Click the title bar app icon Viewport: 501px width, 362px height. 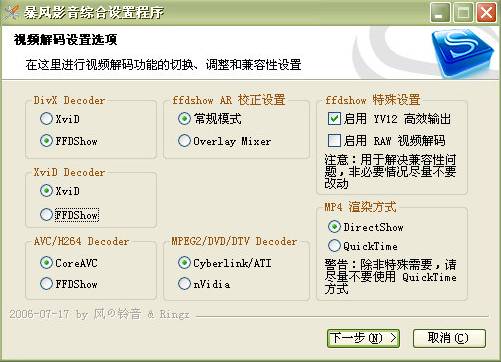click(x=11, y=12)
